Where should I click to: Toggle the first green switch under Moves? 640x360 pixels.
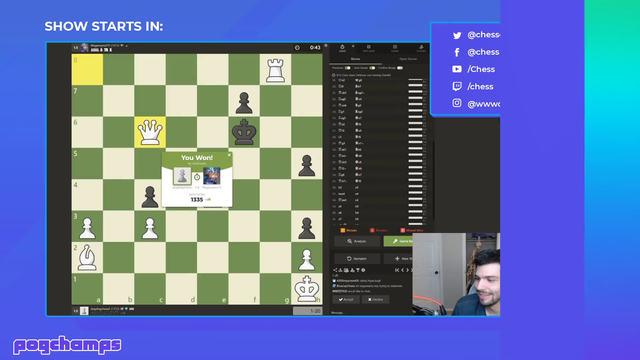click(x=347, y=68)
